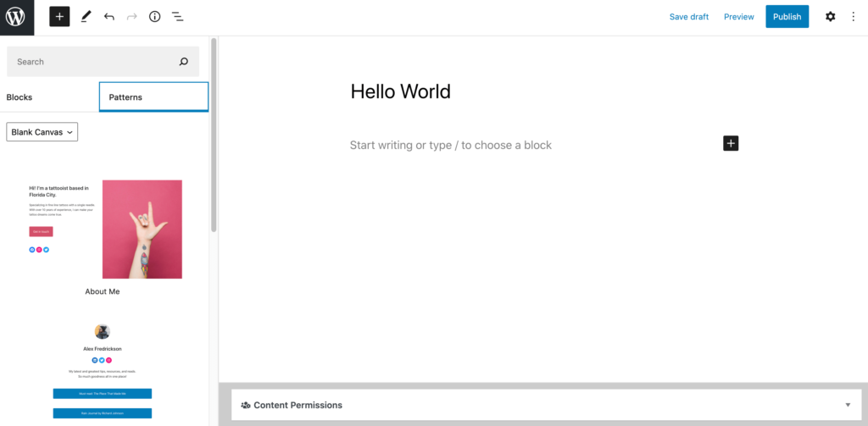The height and width of the screenshot is (426, 868).
Task: Click the Undo arrow
Action: tap(108, 17)
